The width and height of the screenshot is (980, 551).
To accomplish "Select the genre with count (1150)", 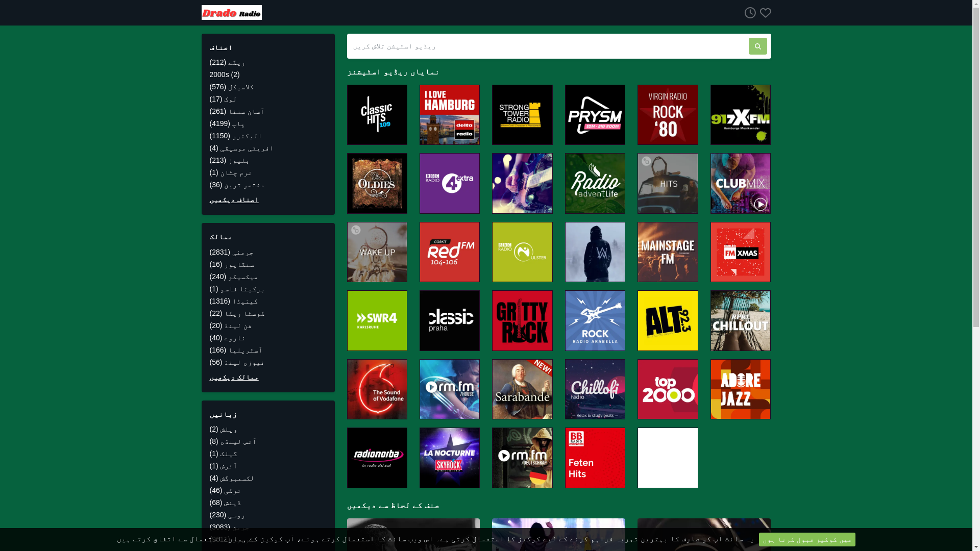I will click(236, 136).
